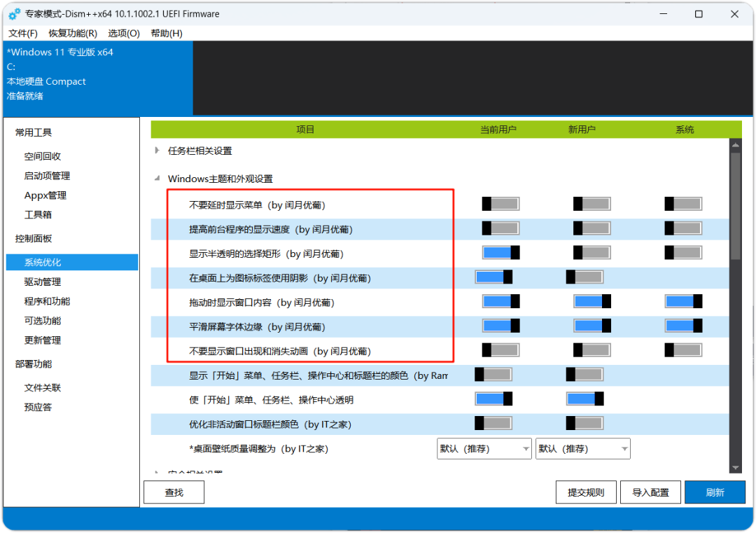
Task: Disable 拖动时显示窗口内容 for 当前用户
Action: [x=500, y=301]
